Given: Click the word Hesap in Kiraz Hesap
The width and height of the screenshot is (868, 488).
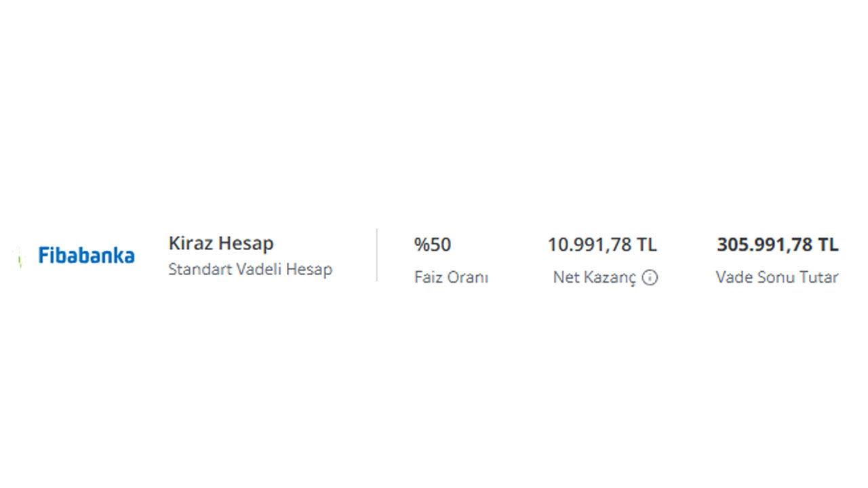Looking at the screenshot, I should click(x=247, y=243).
